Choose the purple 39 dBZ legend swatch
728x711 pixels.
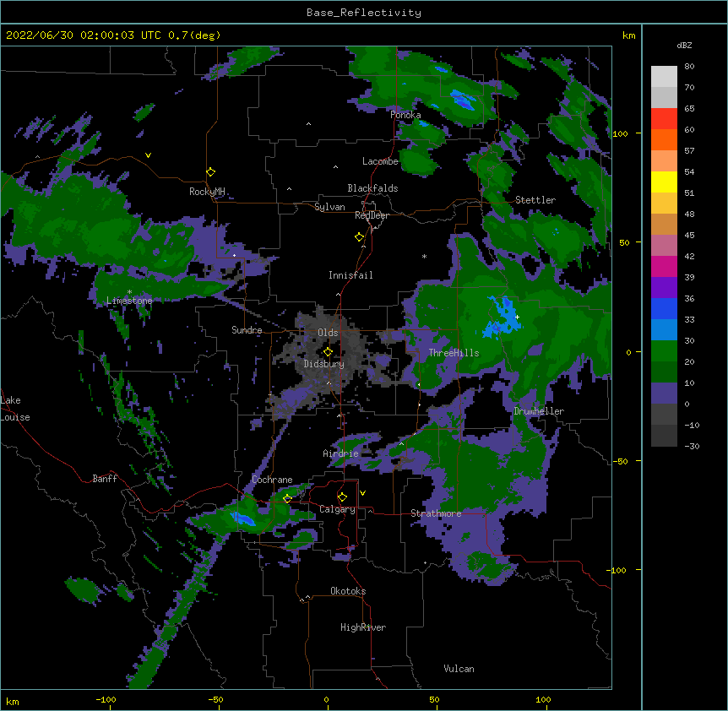tap(664, 288)
